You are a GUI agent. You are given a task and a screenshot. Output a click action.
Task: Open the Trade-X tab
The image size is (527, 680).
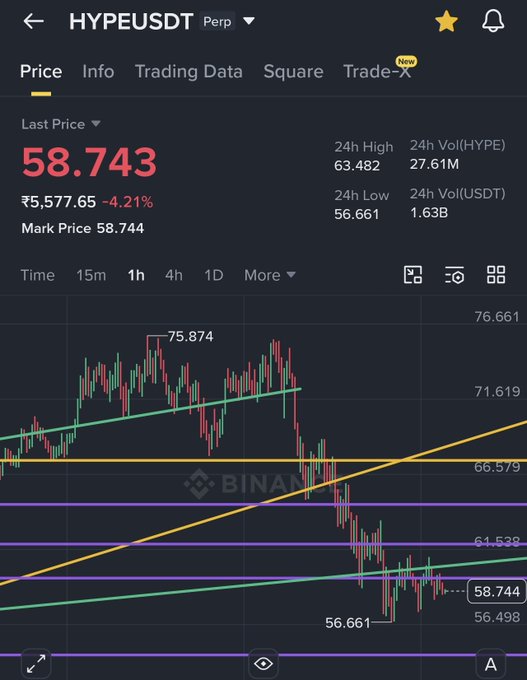(x=377, y=72)
